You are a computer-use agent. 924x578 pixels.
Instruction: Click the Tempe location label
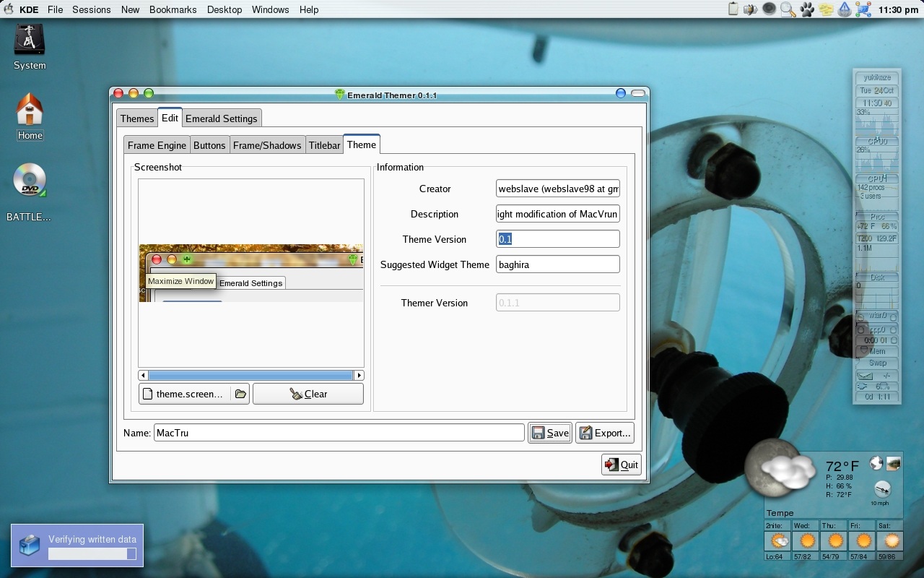780,513
